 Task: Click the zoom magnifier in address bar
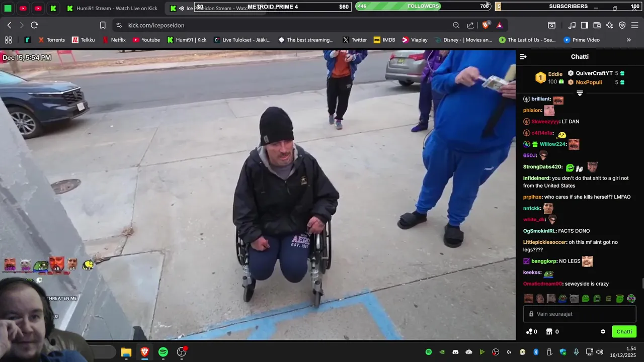point(456,25)
